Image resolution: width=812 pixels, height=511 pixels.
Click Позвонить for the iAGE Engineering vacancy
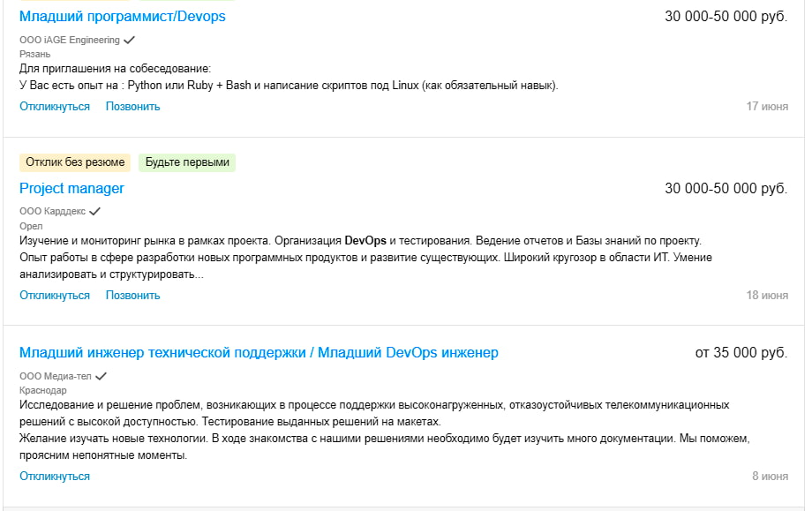pos(132,105)
